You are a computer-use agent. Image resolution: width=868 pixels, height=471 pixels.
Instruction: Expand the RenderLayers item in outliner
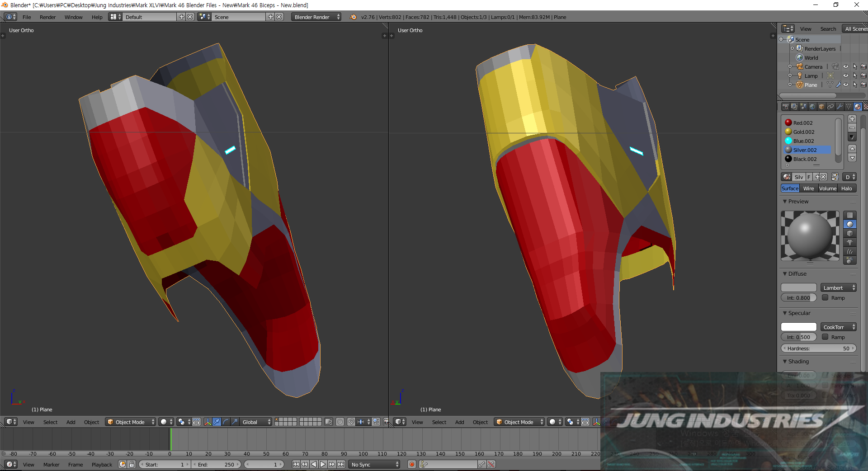pos(792,48)
